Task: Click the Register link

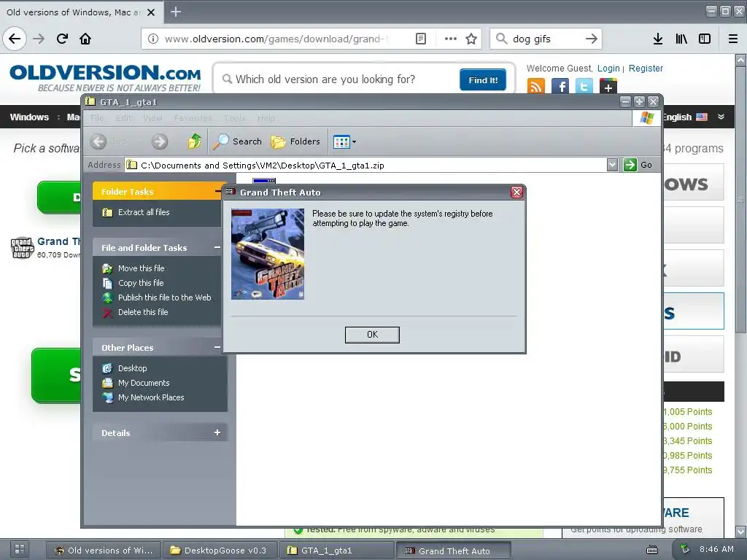Action: tap(646, 68)
